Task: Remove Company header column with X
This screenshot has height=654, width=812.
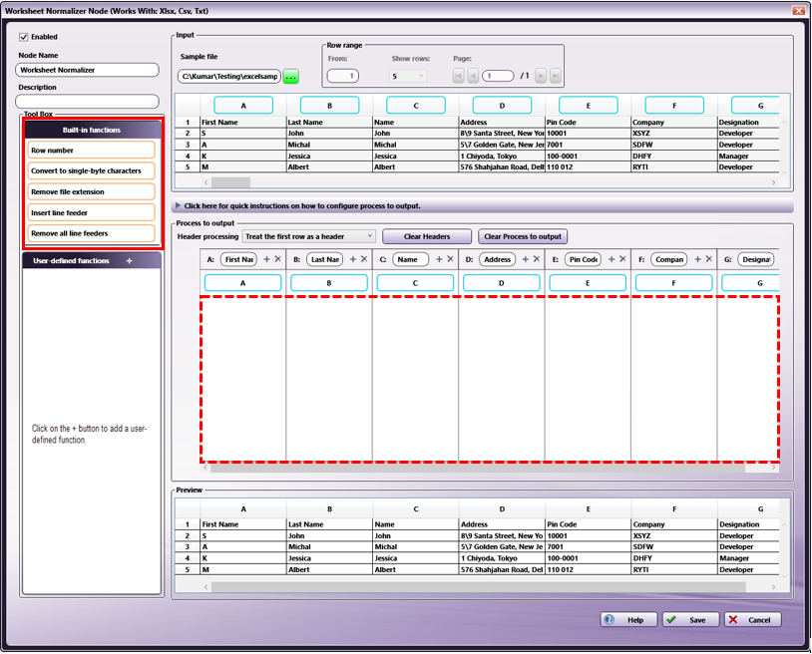Action: 709,259
